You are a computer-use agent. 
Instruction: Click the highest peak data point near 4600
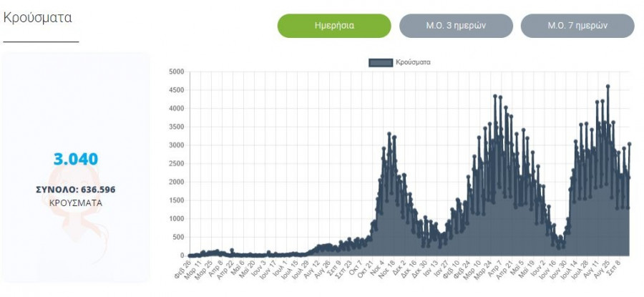pyautogui.click(x=608, y=87)
